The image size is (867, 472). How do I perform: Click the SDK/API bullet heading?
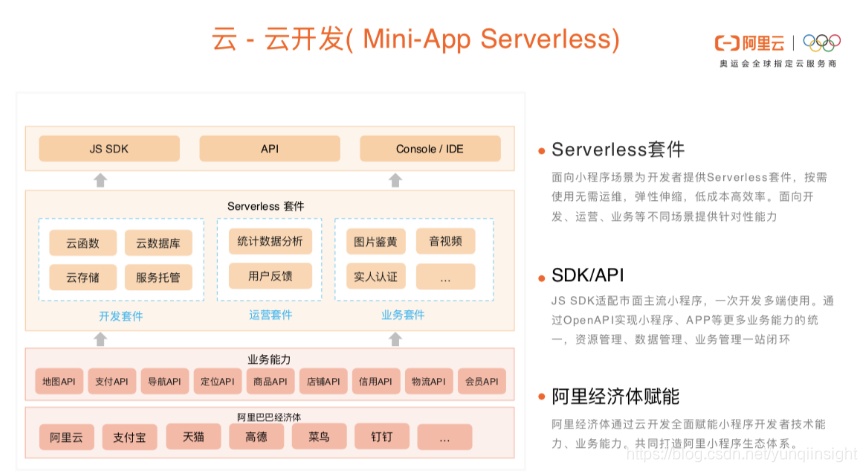tap(588, 275)
